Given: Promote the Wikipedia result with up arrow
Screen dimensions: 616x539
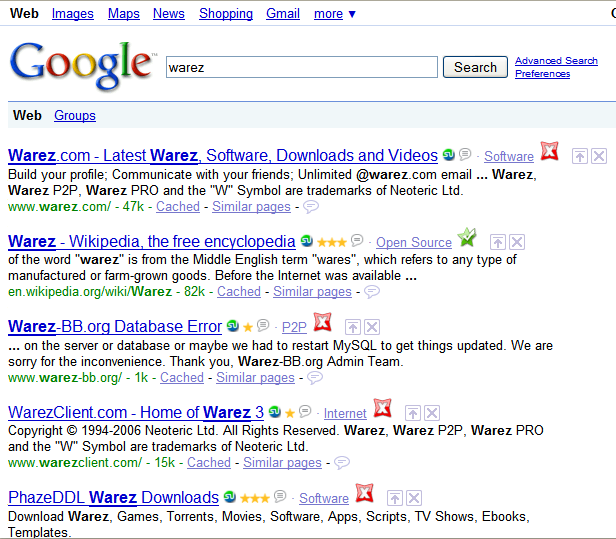Looking at the screenshot, I should click(498, 242).
